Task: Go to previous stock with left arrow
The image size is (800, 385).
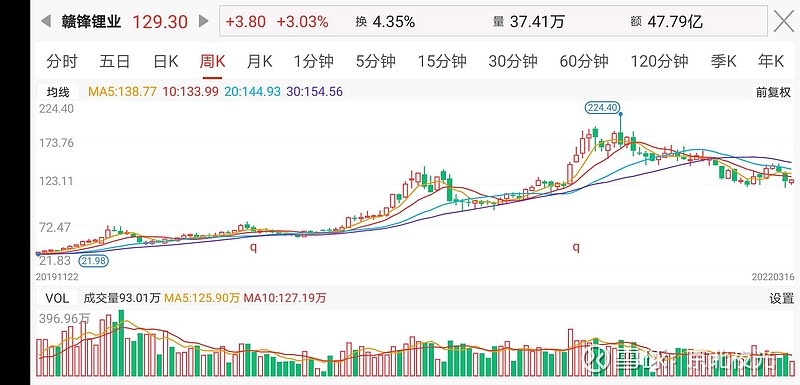Action: [x=46, y=21]
